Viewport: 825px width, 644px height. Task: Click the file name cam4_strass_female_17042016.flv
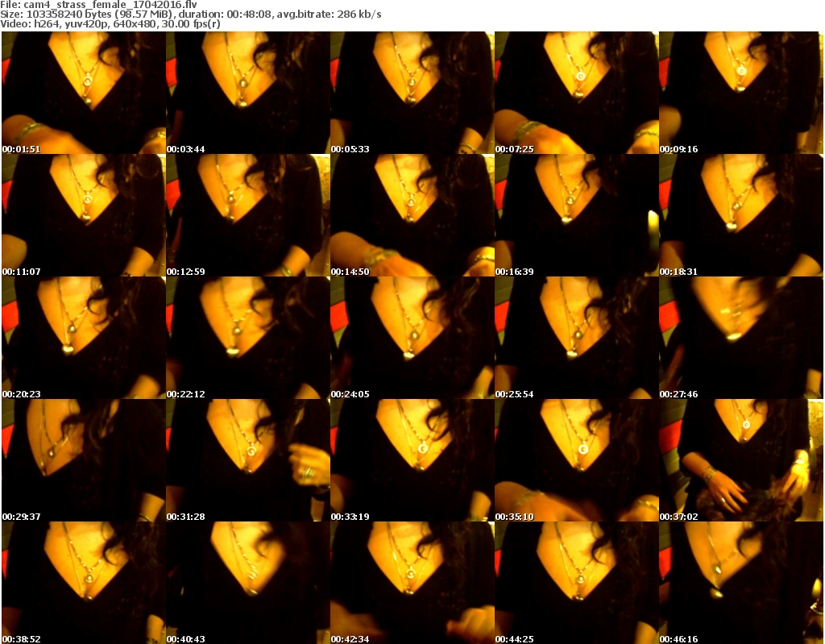pos(110,5)
